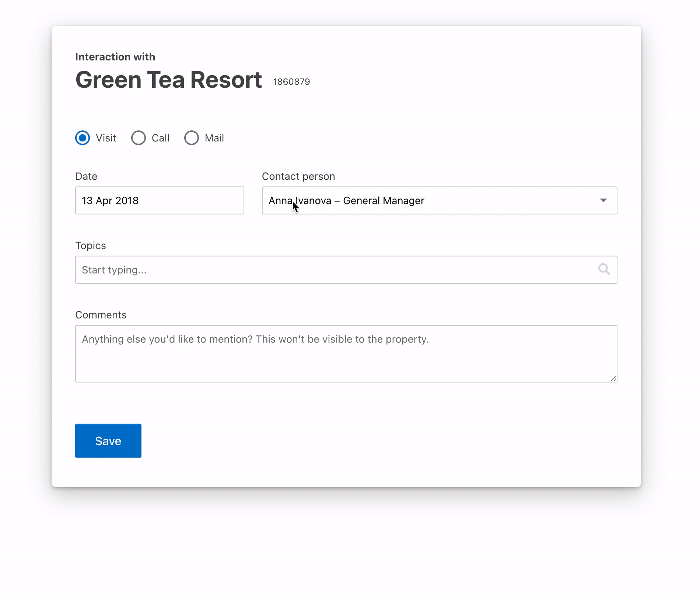
Task: Click the Date label text
Action: pyautogui.click(x=86, y=176)
